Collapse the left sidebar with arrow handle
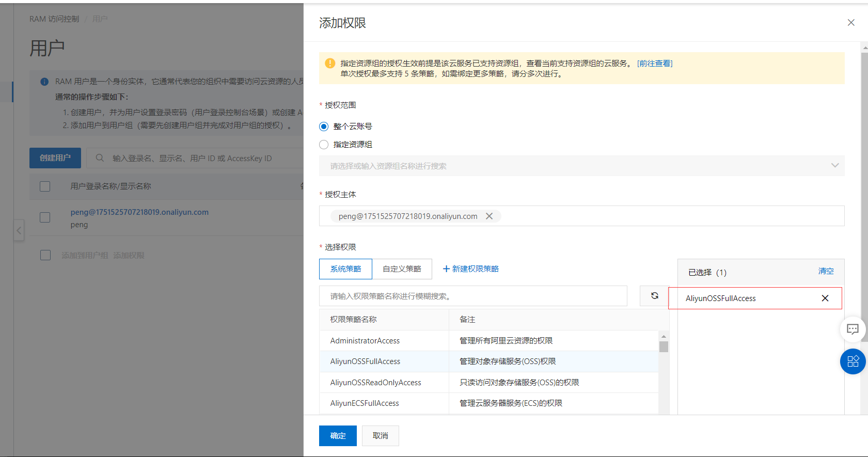 click(19, 230)
